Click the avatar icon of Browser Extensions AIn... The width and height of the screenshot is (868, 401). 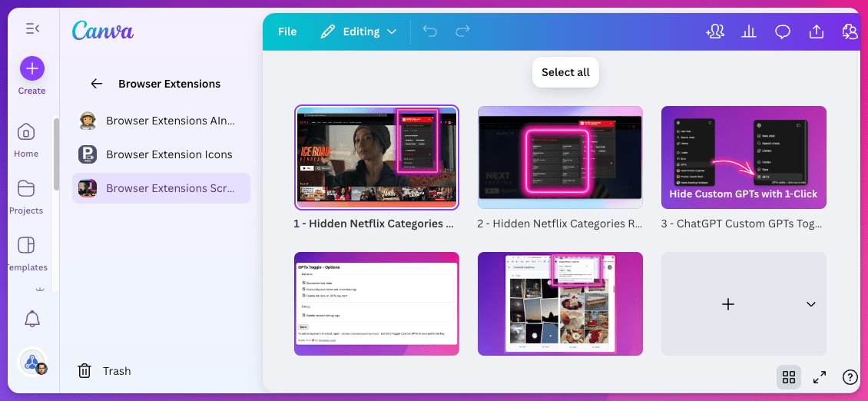click(x=88, y=121)
